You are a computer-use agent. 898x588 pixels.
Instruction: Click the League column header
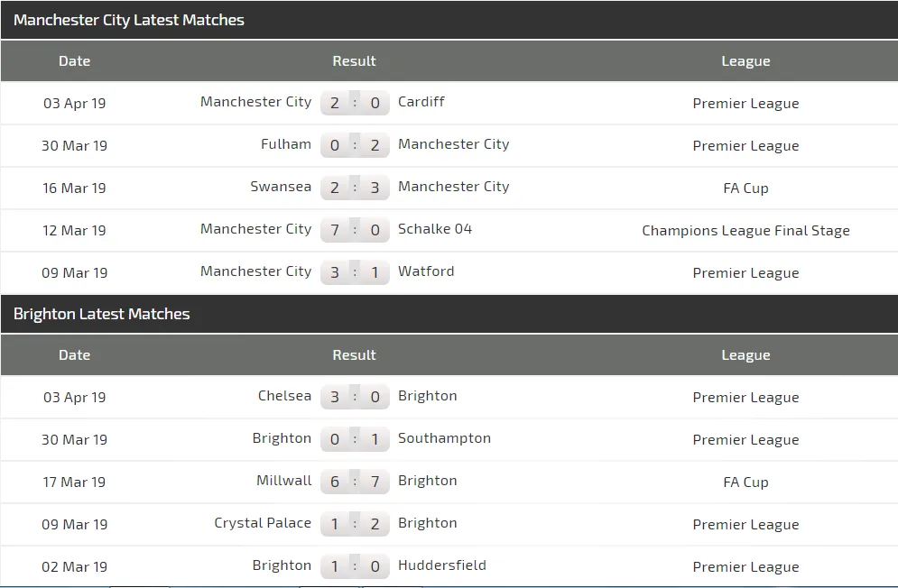click(x=745, y=60)
